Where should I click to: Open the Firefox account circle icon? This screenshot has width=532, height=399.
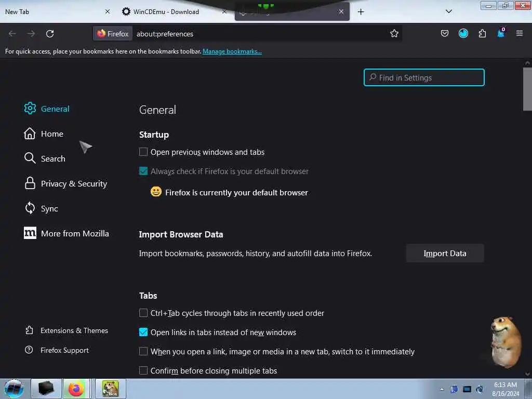(463, 33)
